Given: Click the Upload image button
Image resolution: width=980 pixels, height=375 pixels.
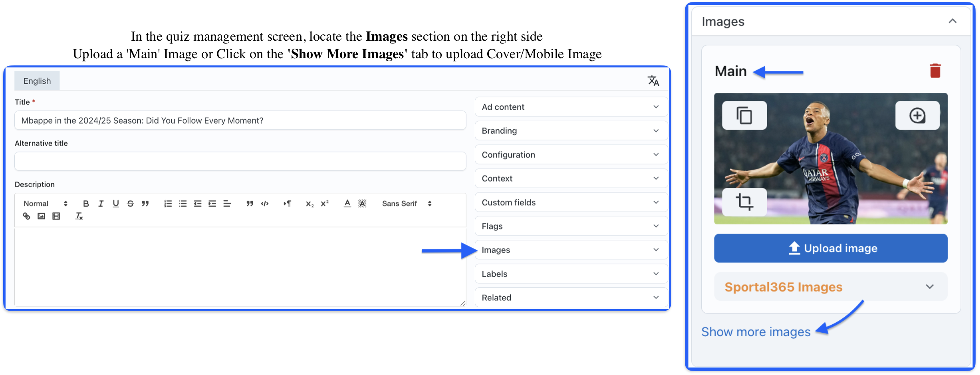Looking at the screenshot, I should (x=830, y=248).
